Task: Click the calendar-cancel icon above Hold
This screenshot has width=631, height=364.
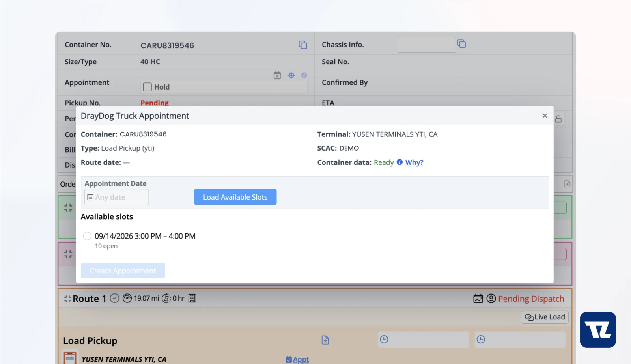Action: tap(277, 75)
